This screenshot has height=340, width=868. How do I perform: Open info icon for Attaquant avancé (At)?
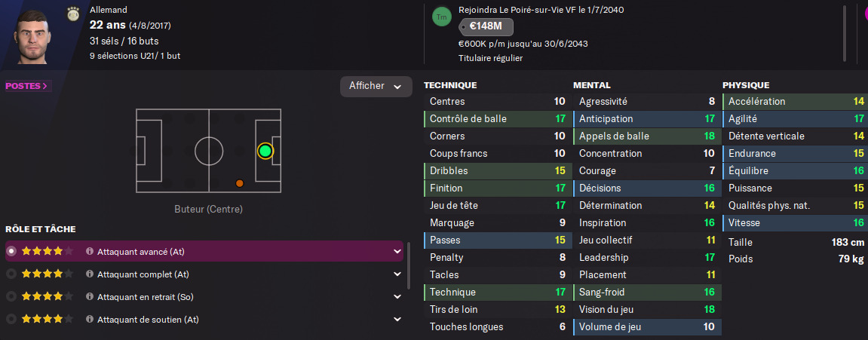tap(90, 251)
